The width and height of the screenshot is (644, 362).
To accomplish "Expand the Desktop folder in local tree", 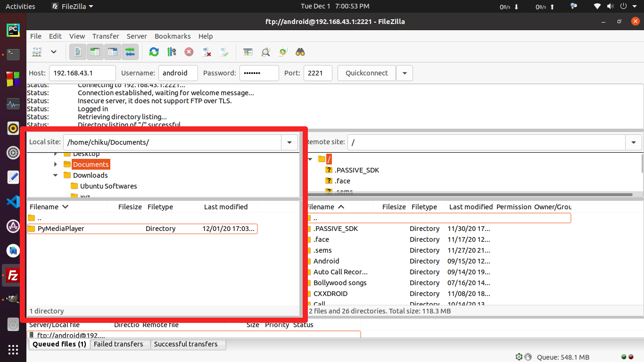I will click(x=56, y=154).
